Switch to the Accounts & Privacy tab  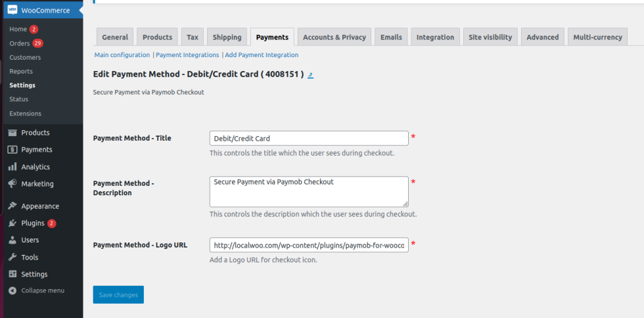click(x=334, y=37)
